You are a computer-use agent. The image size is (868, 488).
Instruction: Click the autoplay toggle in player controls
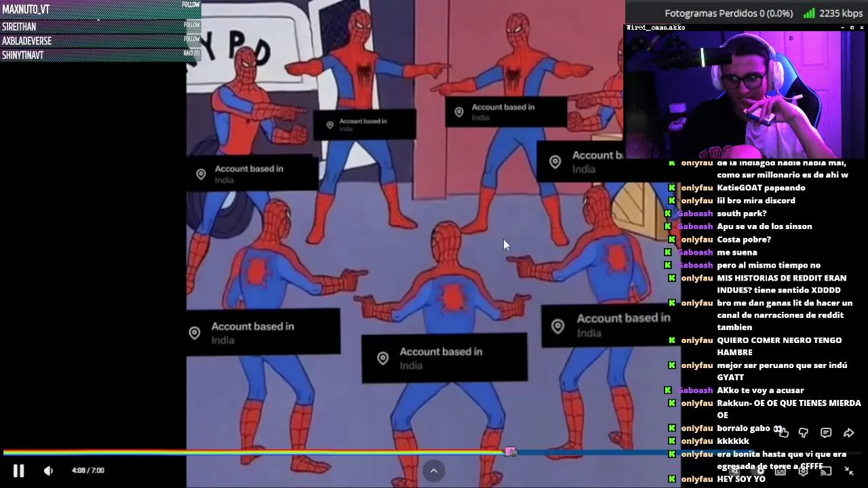758,470
